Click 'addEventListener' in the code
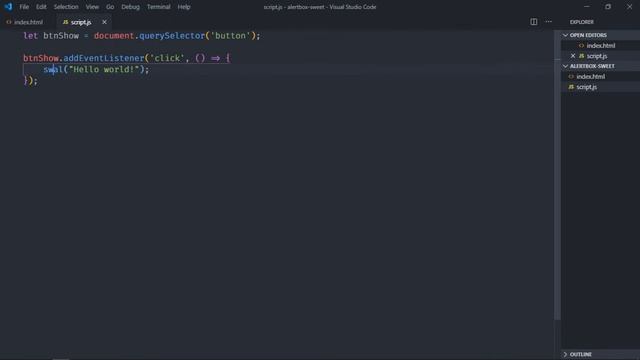This screenshot has width=640, height=360. [x=104, y=58]
